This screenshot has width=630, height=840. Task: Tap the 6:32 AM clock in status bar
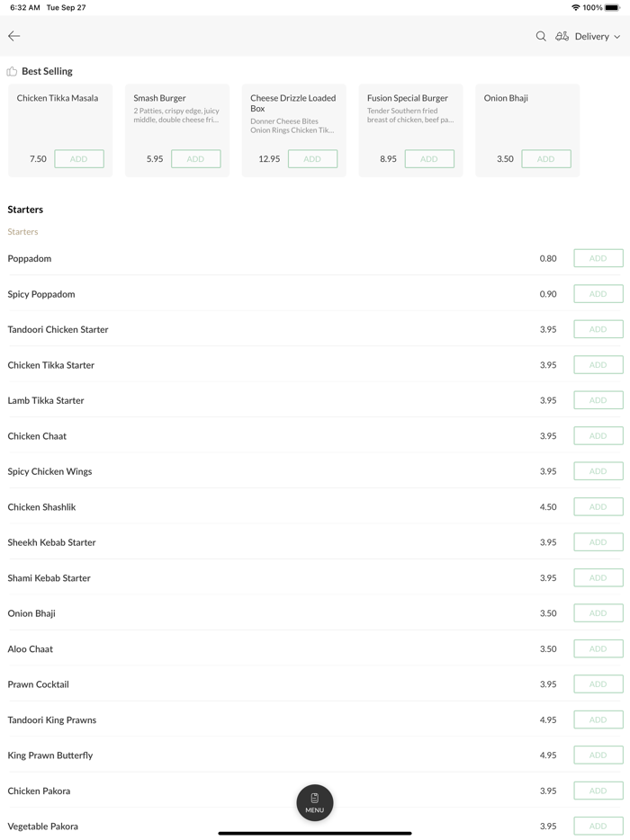click(25, 7)
